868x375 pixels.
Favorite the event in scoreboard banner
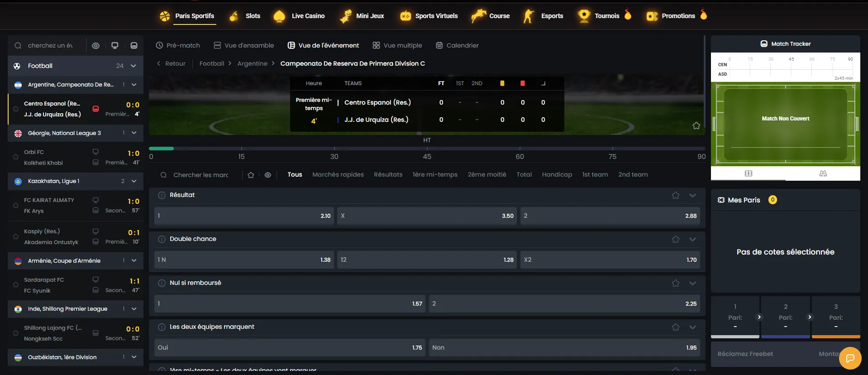point(696,125)
